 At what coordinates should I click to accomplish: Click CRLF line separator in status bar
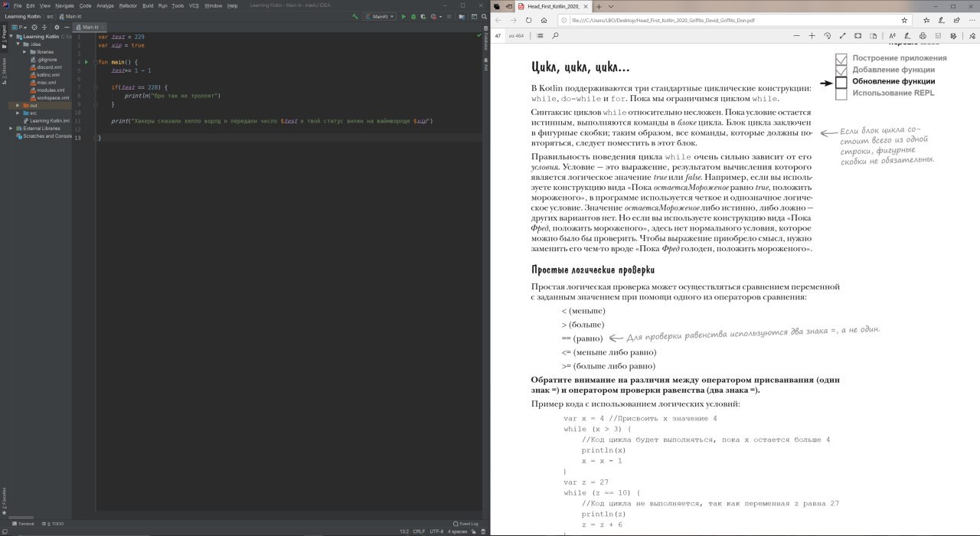click(419, 531)
